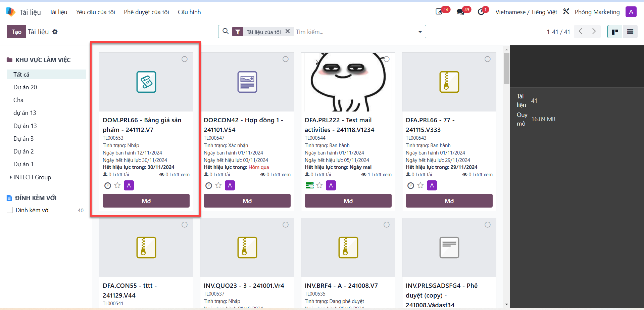
Task: Click the search magnifier icon
Action: pyautogui.click(x=226, y=31)
